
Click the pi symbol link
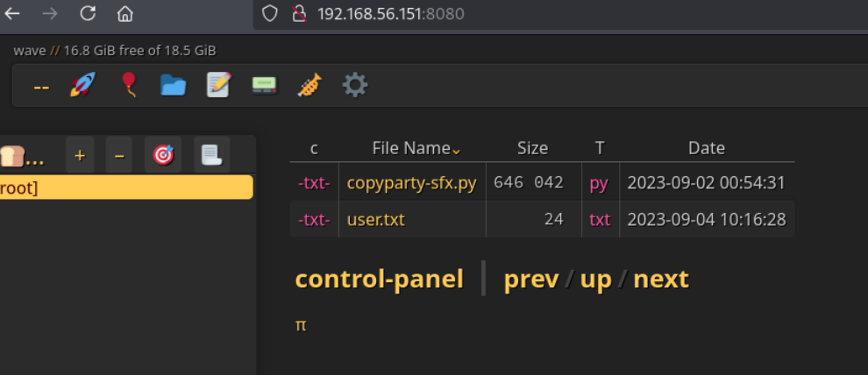click(x=301, y=325)
